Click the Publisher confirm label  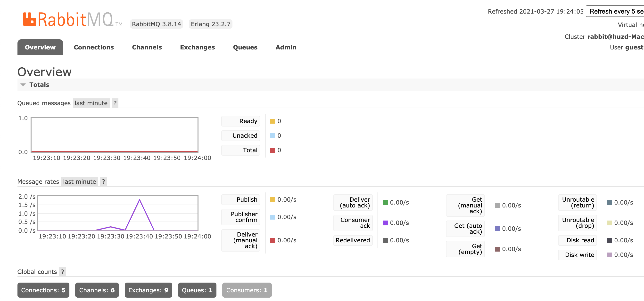[x=241, y=217]
